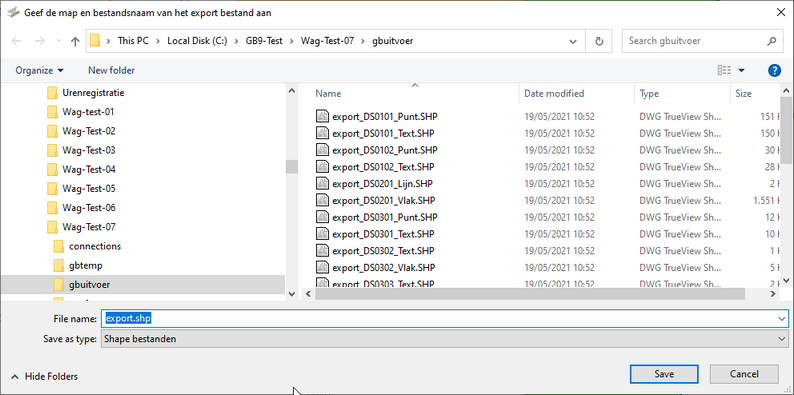Image resolution: width=794 pixels, height=395 pixels.
Task: Change the view layout icon
Action: [724, 70]
